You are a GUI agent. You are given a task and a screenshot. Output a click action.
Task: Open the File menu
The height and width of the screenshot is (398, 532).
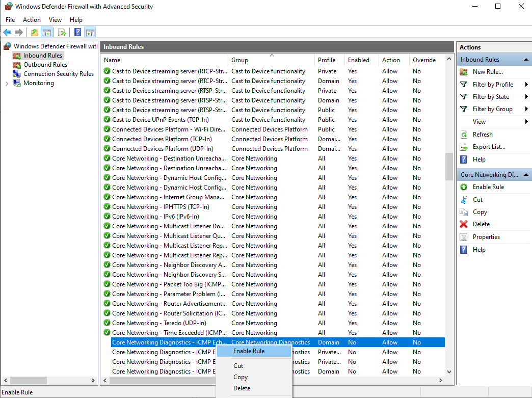[10, 20]
